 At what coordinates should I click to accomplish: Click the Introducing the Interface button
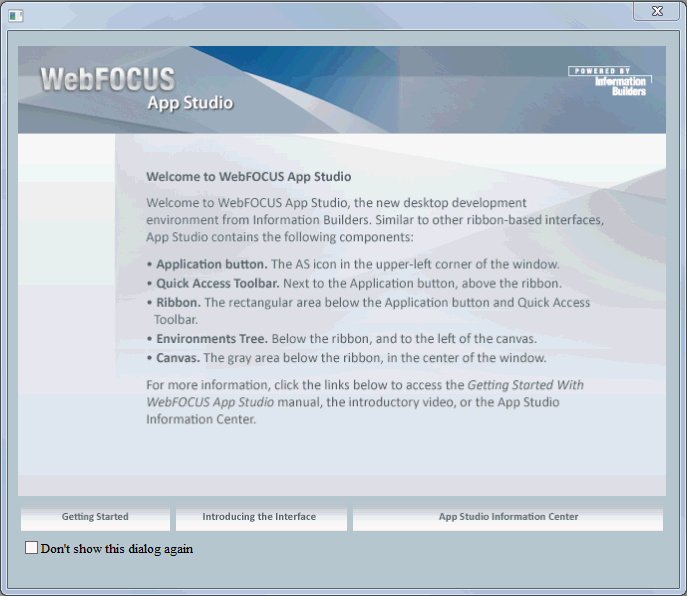(261, 519)
